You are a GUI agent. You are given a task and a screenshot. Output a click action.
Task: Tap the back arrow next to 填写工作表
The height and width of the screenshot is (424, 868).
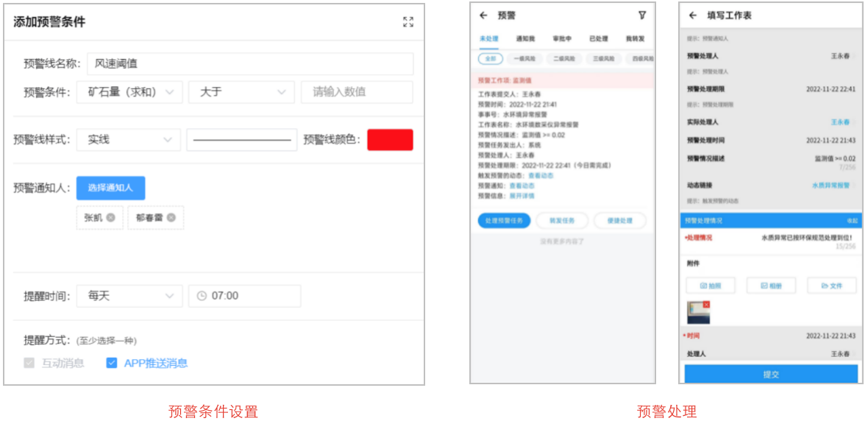click(692, 15)
